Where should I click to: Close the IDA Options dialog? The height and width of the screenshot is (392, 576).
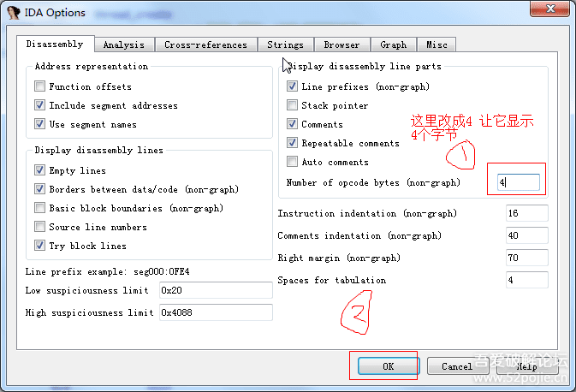click(x=550, y=9)
